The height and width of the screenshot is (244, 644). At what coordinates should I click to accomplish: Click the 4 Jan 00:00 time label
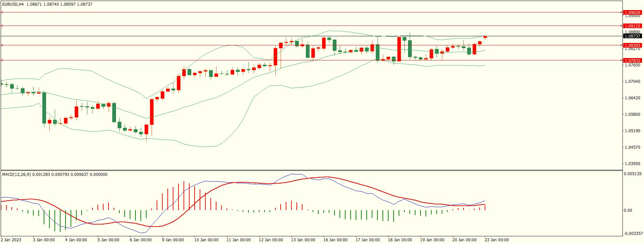click(76, 240)
